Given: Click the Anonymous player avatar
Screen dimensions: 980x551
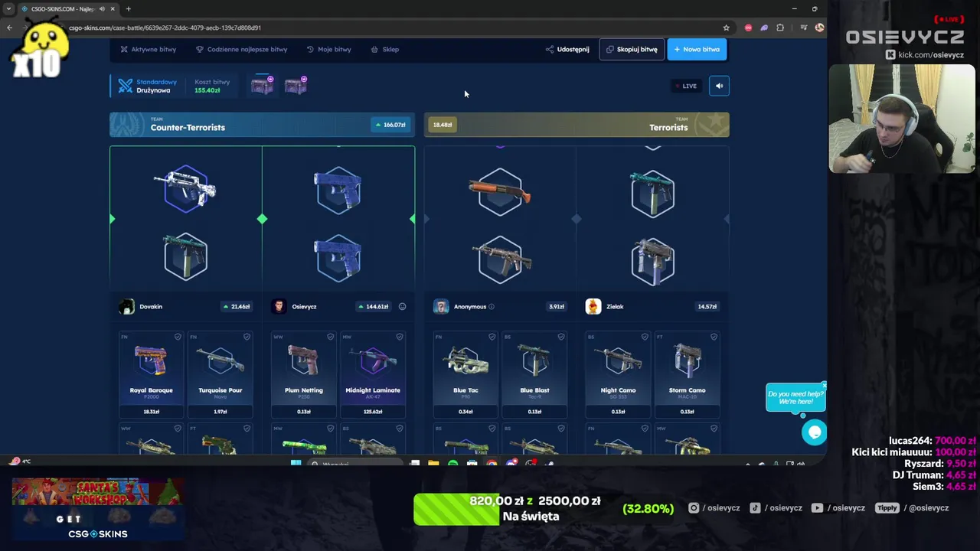Looking at the screenshot, I should click(x=441, y=307).
